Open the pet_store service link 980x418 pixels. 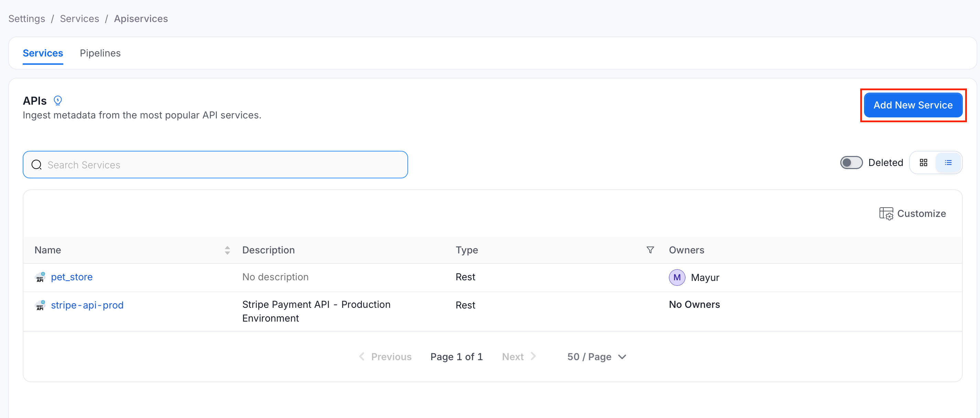[x=72, y=277]
